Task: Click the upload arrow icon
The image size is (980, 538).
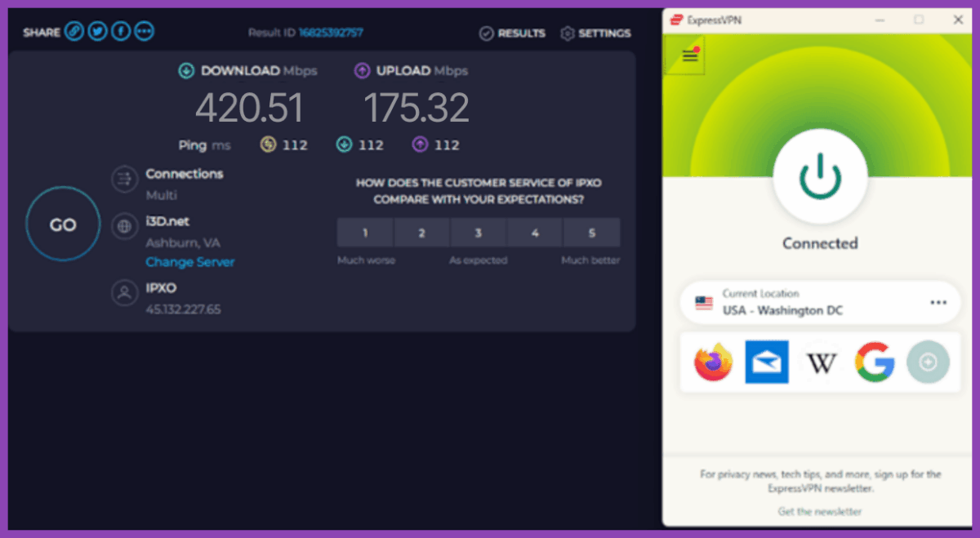Action: pos(362,71)
